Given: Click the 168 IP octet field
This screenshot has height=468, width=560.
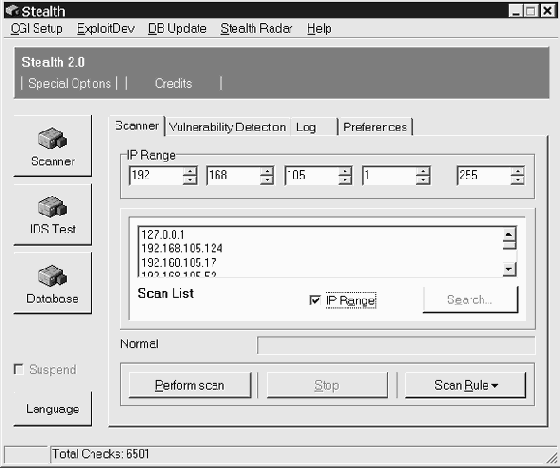Looking at the screenshot, I should [234, 175].
